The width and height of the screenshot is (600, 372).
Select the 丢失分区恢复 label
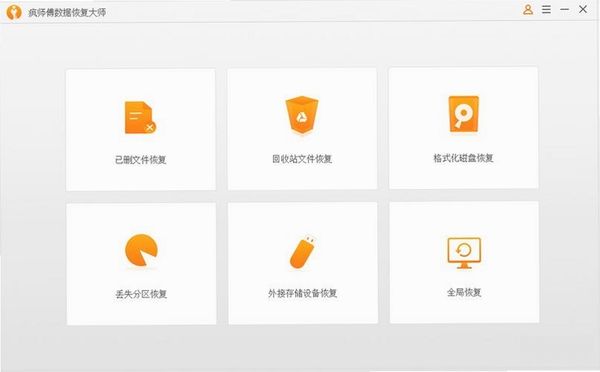pos(141,294)
